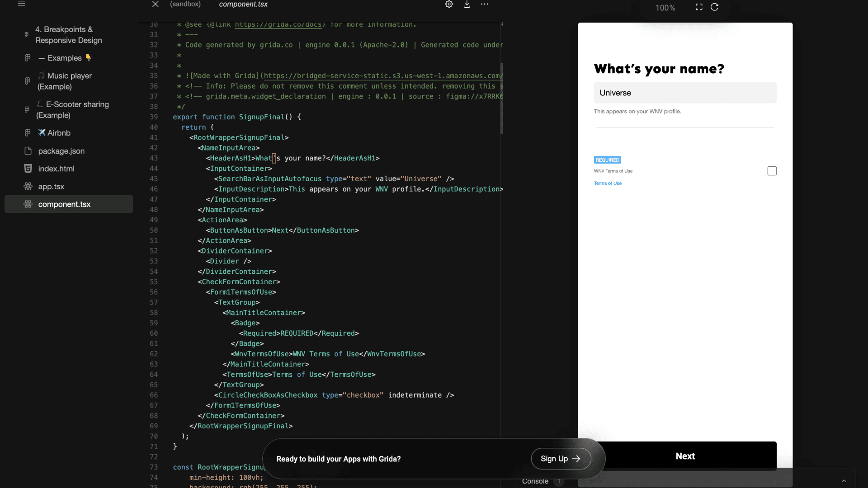Click the Sign Up button
The width and height of the screenshot is (868, 488).
(561, 459)
